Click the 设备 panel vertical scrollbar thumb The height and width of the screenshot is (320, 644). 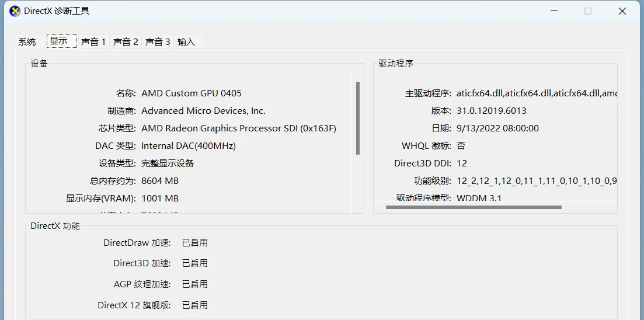[358, 118]
